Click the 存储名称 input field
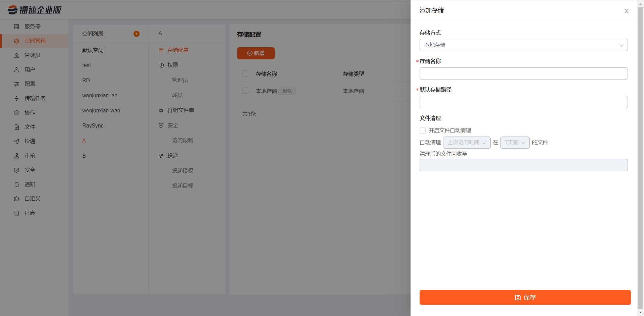 click(523, 73)
